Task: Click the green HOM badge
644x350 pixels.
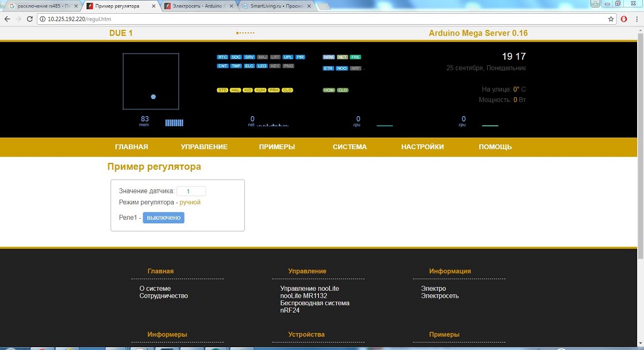Action: [x=329, y=90]
